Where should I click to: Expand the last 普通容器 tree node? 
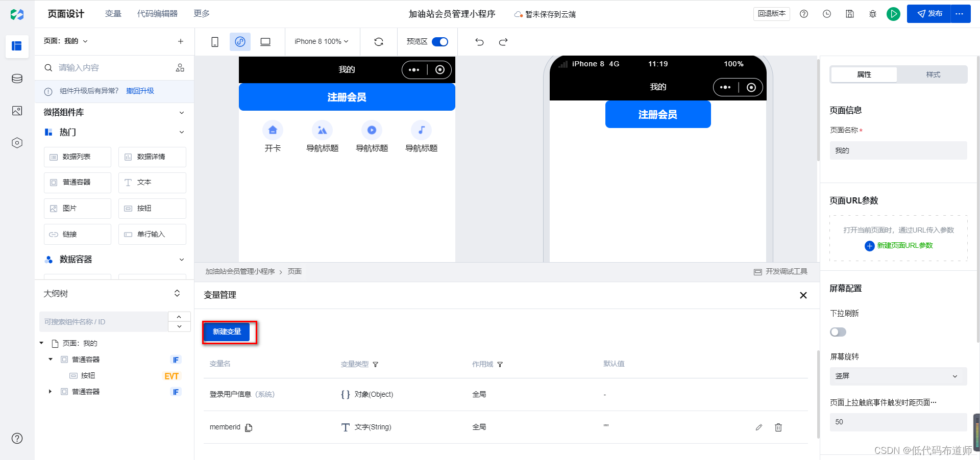[50, 392]
